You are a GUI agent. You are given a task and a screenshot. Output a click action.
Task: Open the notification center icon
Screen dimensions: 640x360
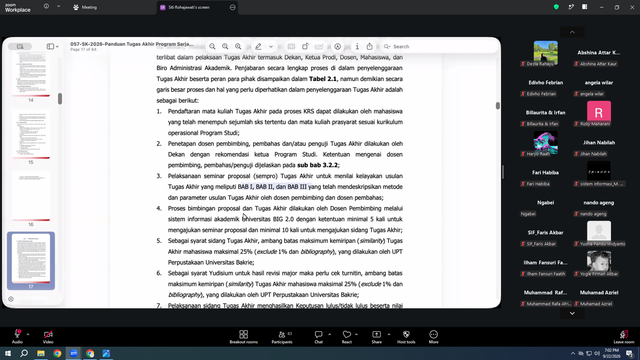630,353
